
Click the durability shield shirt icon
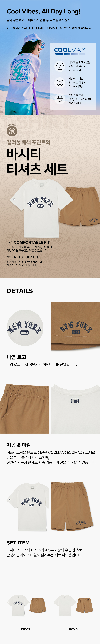tap(60, 83)
